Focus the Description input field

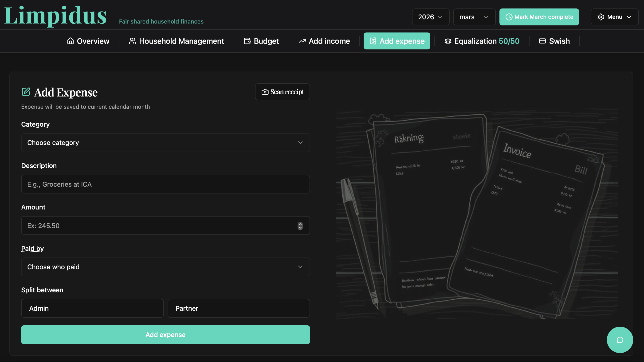[x=165, y=184]
